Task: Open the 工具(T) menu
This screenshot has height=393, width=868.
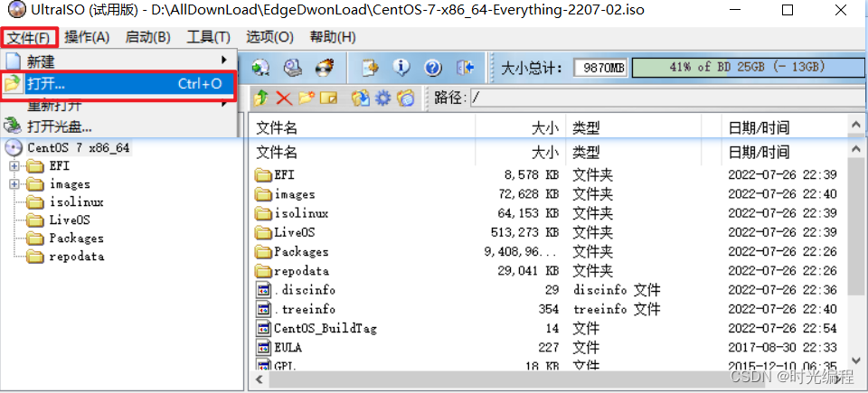Action: point(209,37)
